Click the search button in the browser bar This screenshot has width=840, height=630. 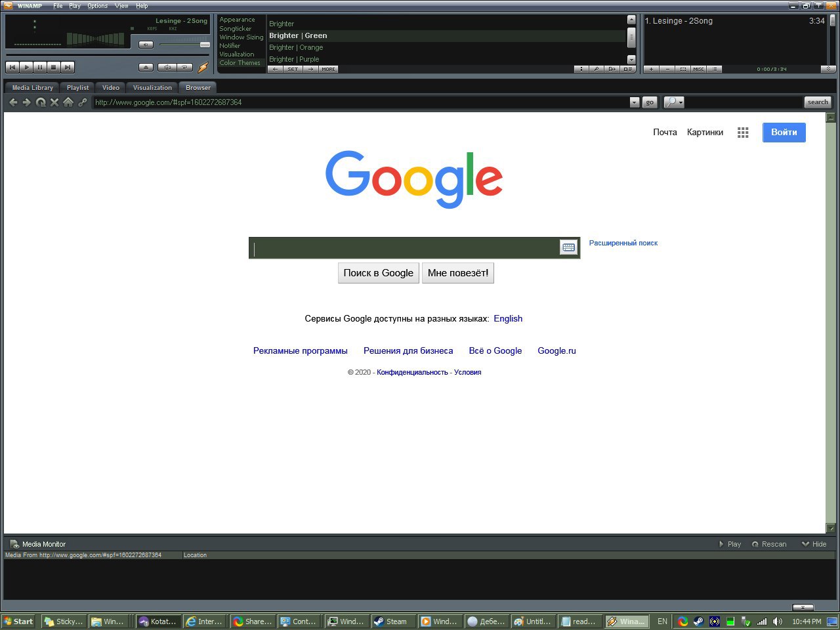(x=818, y=102)
